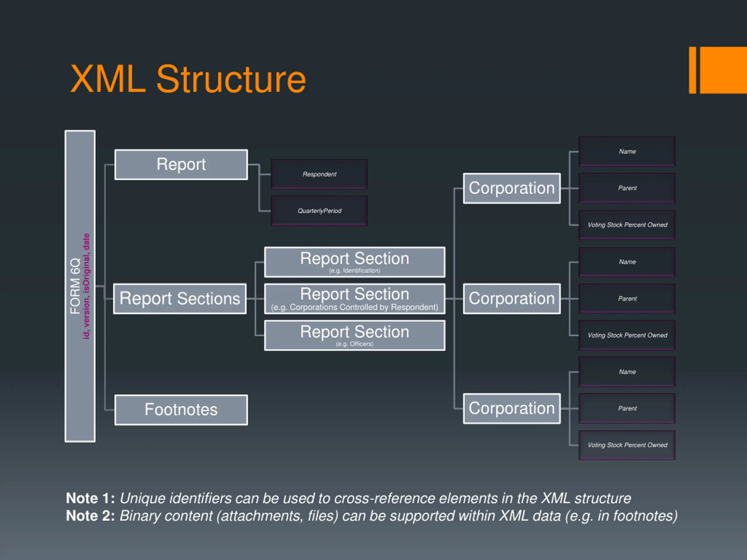
Task: Click the bottom Voting Stock Percent Owned box
Action: pyautogui.click(x=627, y=445)
